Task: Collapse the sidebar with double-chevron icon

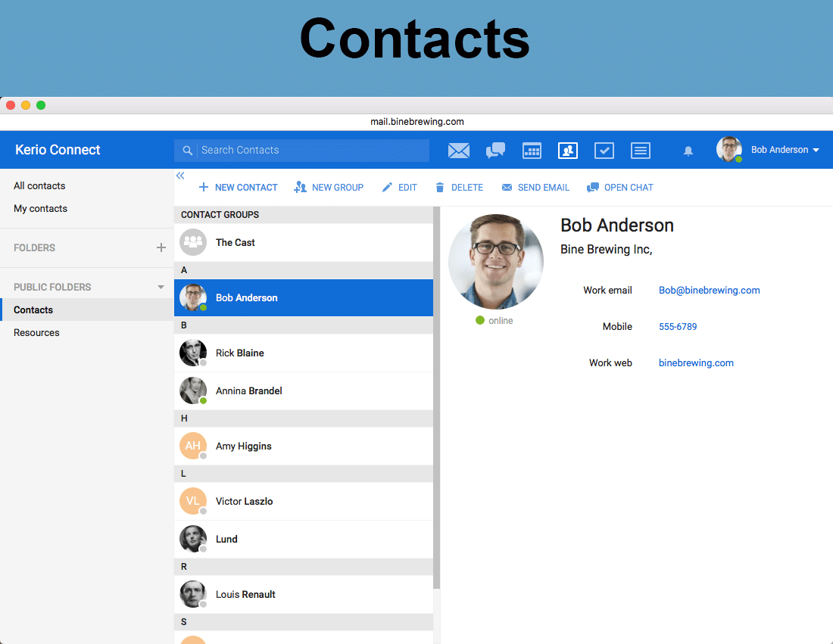Action: tap(181, 176)
